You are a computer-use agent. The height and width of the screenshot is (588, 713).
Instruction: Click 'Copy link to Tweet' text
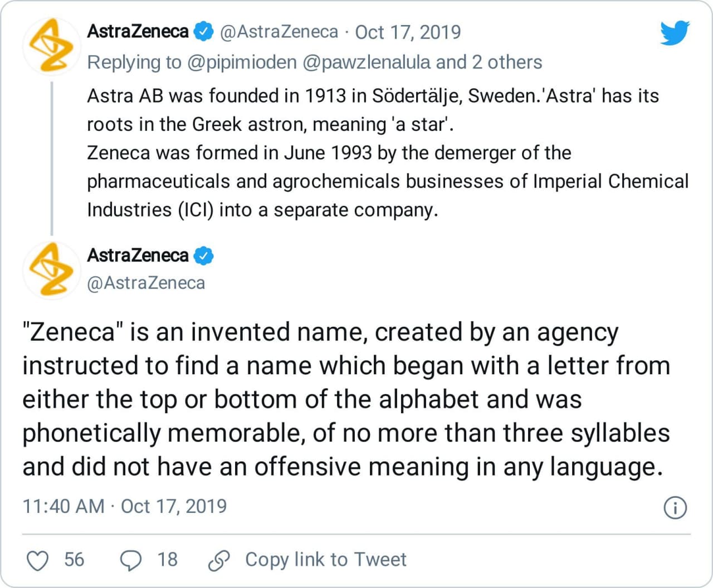point(326,560)
